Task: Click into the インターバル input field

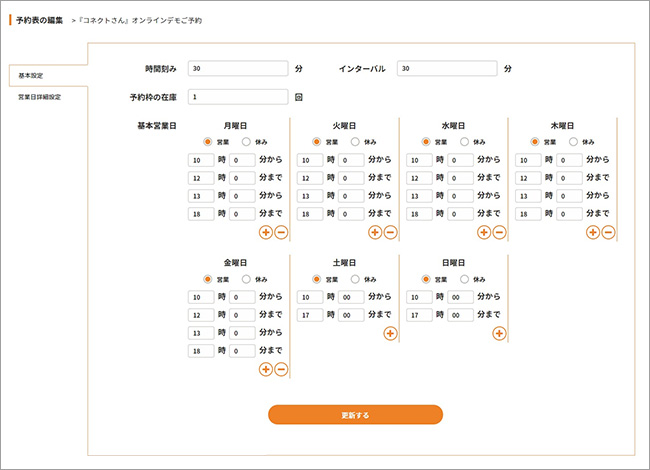Action: click(446, 69)
